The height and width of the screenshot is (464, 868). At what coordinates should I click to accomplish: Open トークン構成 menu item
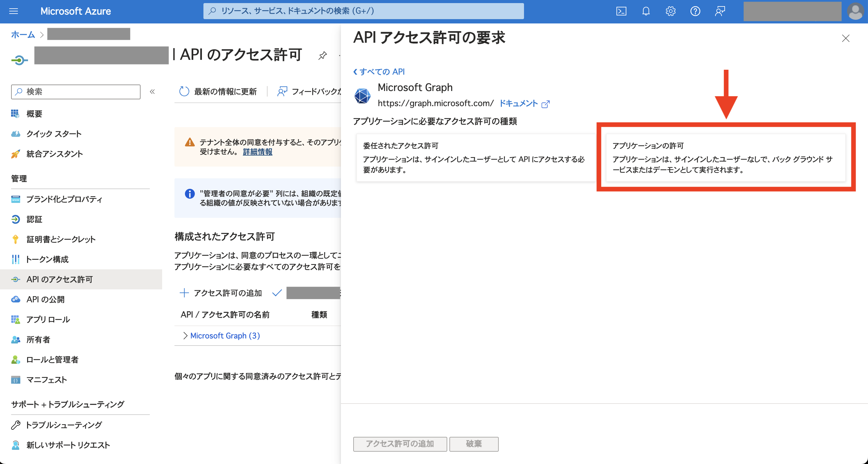[x=47, y=259]
